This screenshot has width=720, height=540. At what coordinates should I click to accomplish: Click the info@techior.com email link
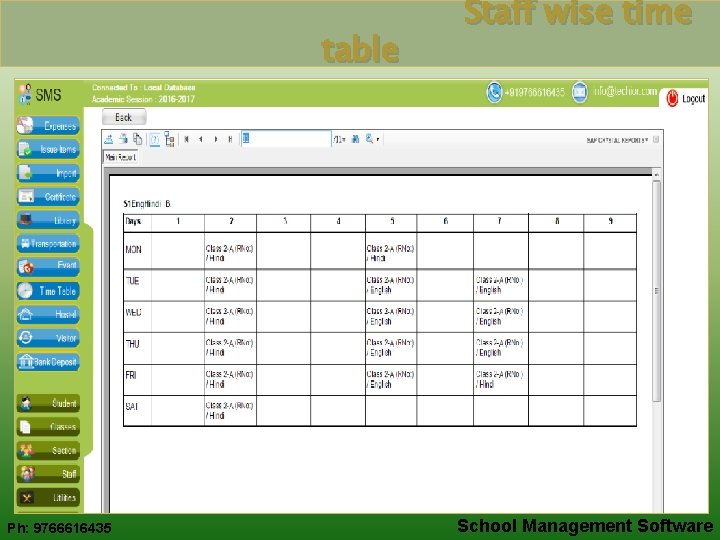click(624, 91)
